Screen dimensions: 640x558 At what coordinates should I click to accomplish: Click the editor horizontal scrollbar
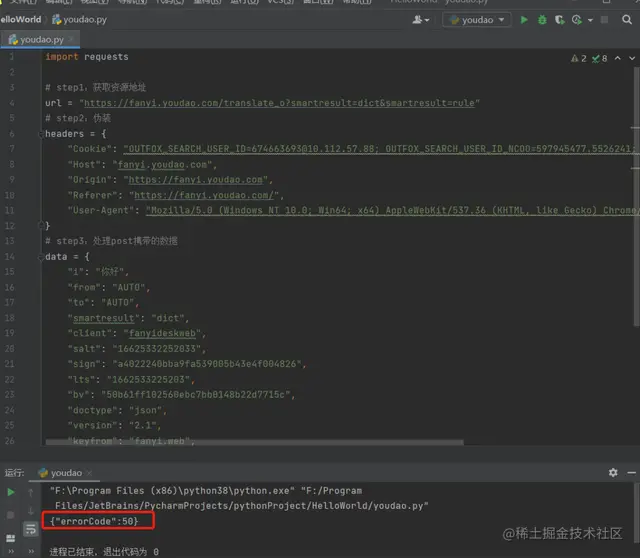pyautogui.click(x=255, y=442)
